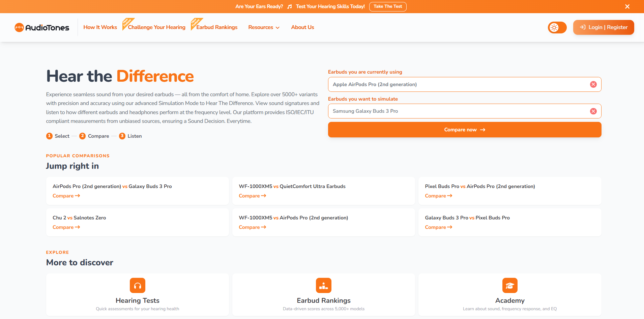The image size is (644, 319).
Task: Click the Hearing Tests headphone icon
Action: (x=138, y=286)
